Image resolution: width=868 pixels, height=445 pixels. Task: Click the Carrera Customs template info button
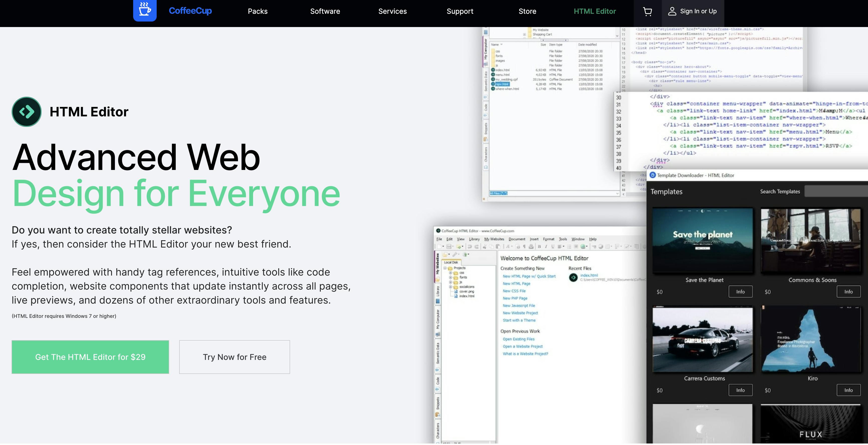click(740, 389)
